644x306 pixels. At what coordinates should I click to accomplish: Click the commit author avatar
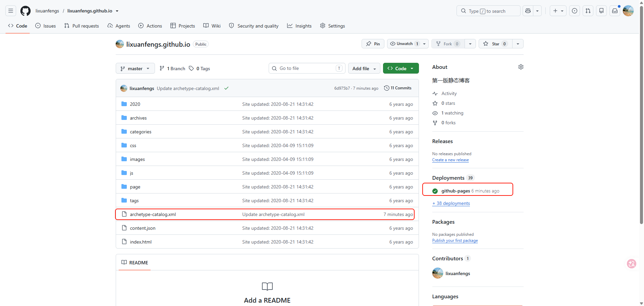[x=124, y=88]
